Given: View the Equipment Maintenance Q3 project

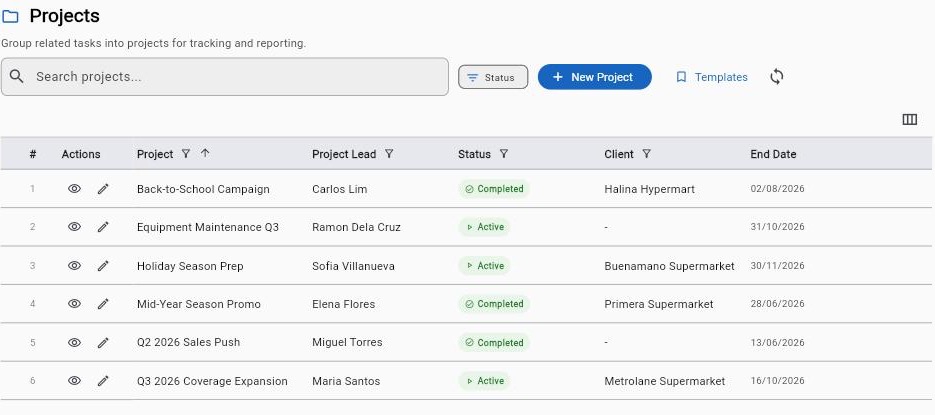Looking at the screenshot, I should tap(74, 227).
